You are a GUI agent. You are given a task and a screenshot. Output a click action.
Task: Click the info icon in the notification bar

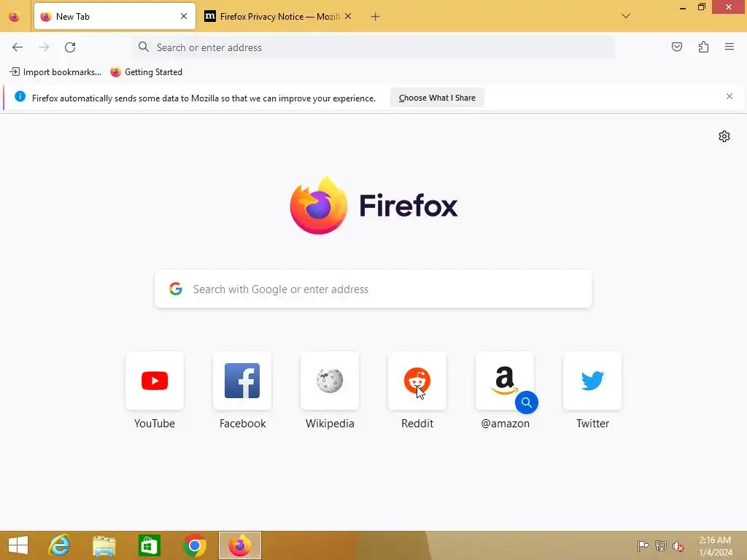coord(20,97)
